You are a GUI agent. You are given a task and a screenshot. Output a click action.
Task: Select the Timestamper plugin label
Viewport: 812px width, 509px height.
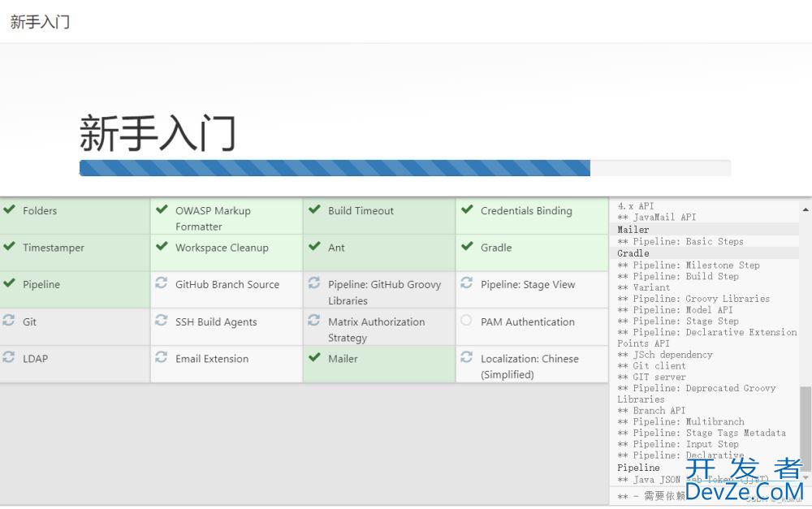pyautogui.click(x=54, y=248)
